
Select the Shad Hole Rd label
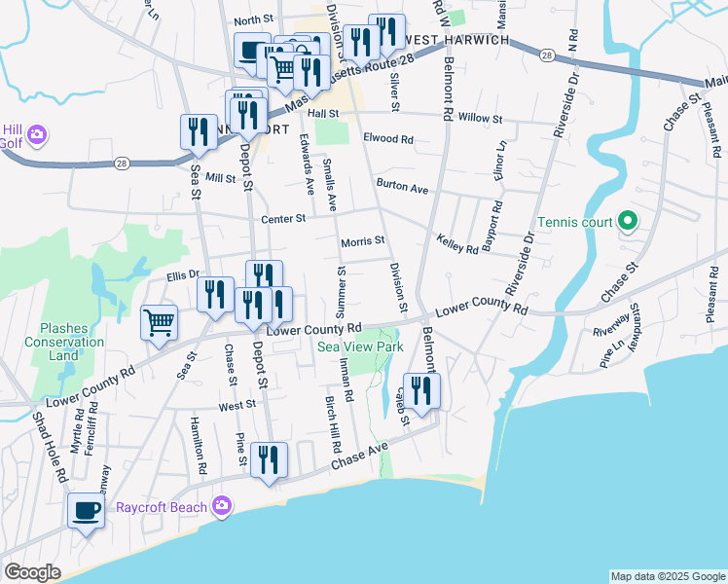coord(51,448)
